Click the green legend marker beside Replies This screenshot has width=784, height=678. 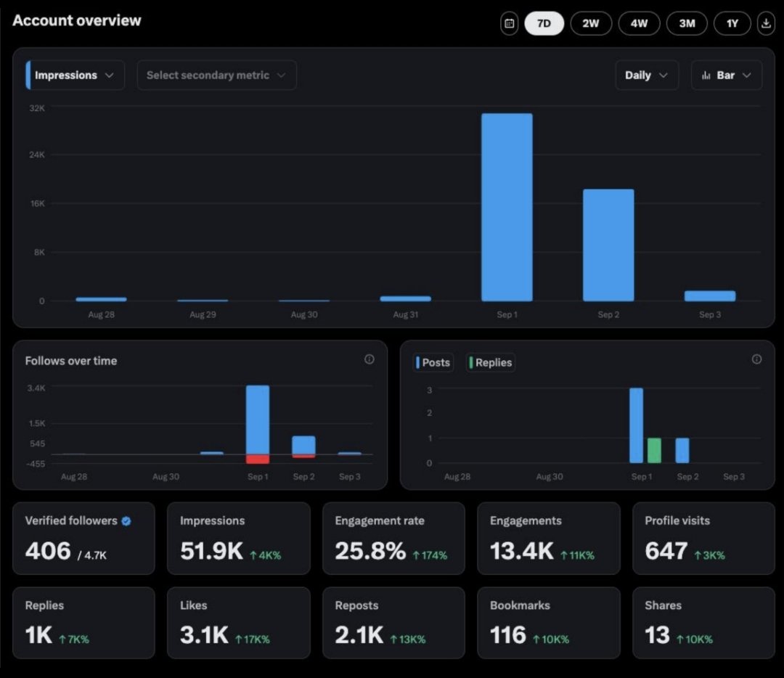pyautogui.click(x=471, y=362)
